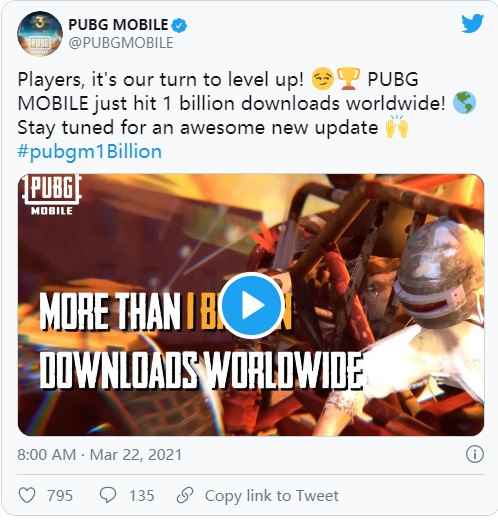Open the #pubgm1Billion hashtag

tap(90, 151)
